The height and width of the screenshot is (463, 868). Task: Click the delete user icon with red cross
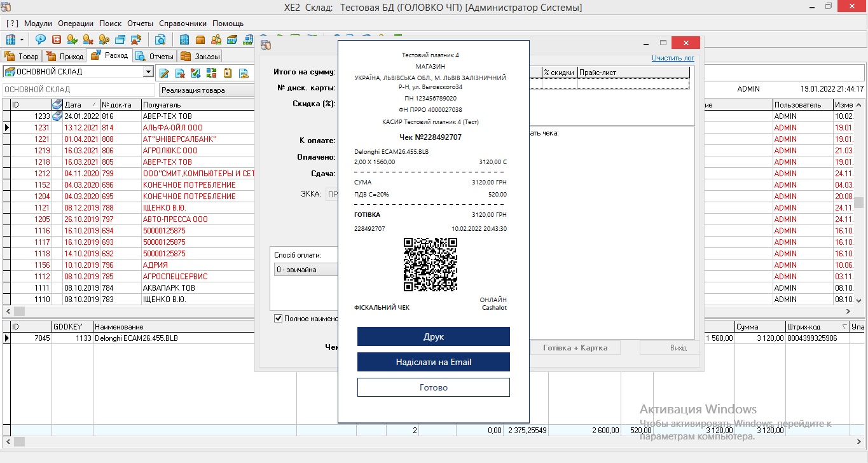tap(88, 39)
